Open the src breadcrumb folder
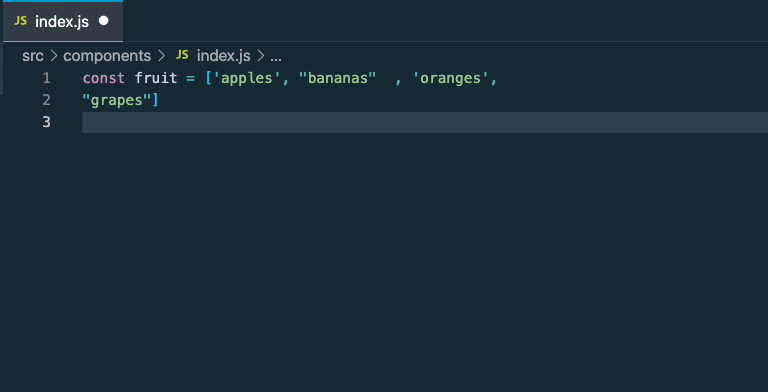 click(x=33, y=56)
